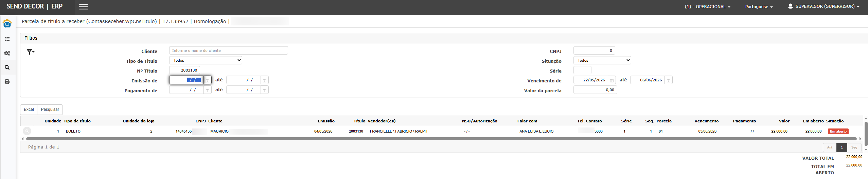The height and width of the screenshot is (179, 868).
Task: Click the Filtros panel header
Action: [444, 38]
